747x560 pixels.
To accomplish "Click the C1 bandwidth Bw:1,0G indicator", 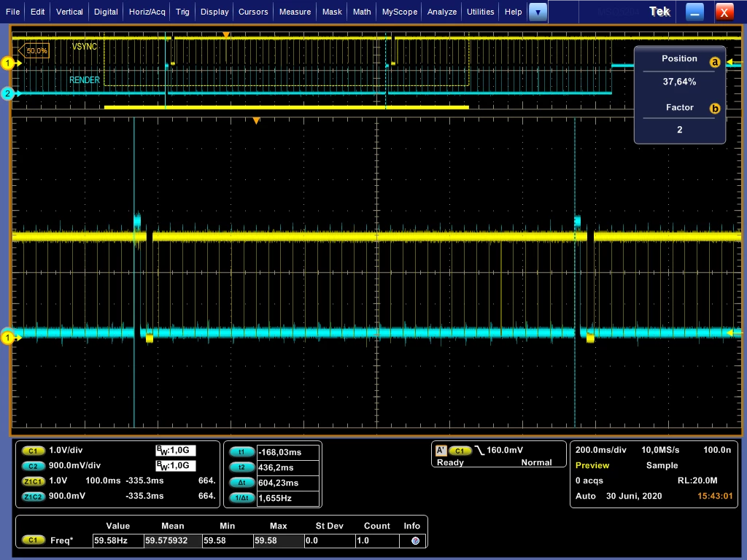I will [x=175, y=451].
